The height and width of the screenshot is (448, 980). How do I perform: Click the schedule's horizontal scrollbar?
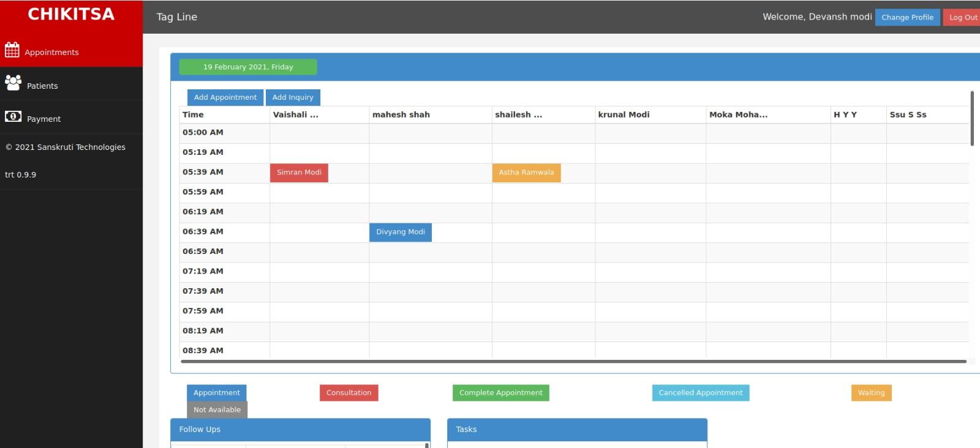pyautogui.click(x=573, y=362)
